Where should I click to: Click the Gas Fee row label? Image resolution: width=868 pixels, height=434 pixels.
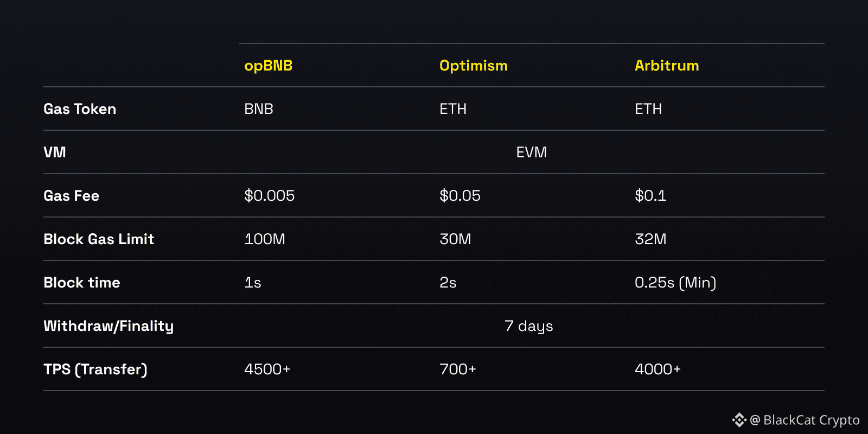pos(71,196)
